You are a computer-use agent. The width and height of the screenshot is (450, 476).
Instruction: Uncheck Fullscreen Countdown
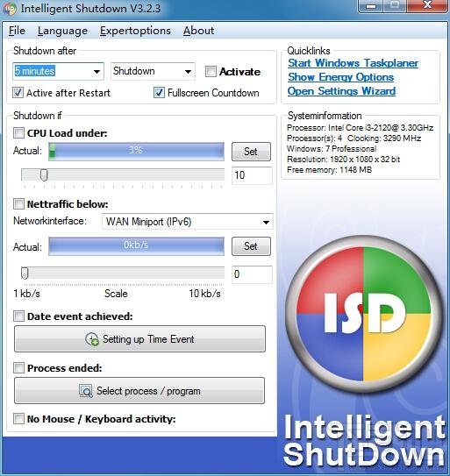[159, 93]
